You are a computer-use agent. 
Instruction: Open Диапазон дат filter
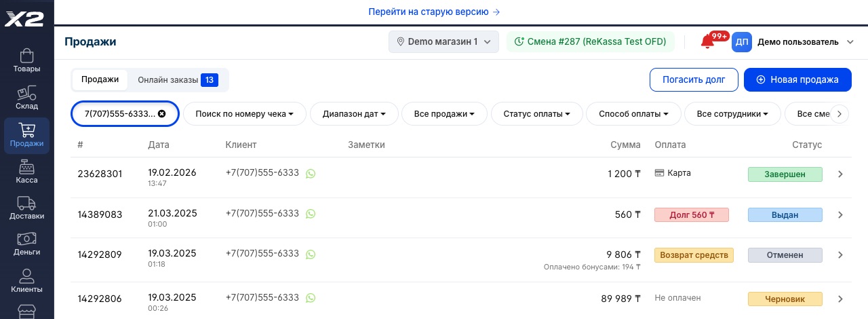click(x=354, y=114)
